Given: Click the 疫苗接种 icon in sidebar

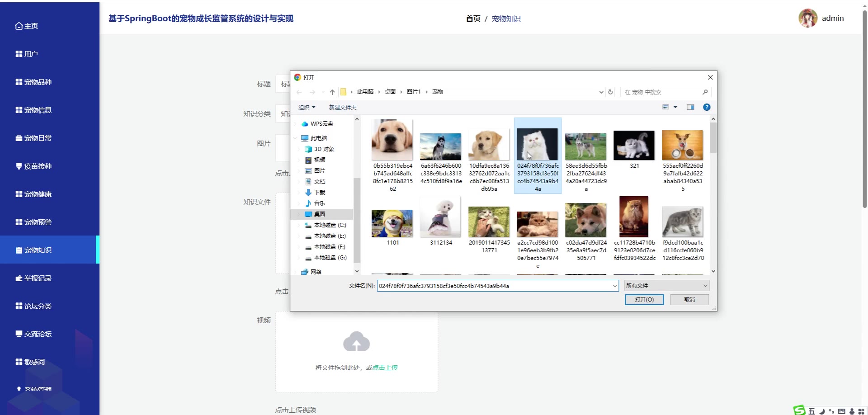Looking at the screenshot, I should 19,166.
